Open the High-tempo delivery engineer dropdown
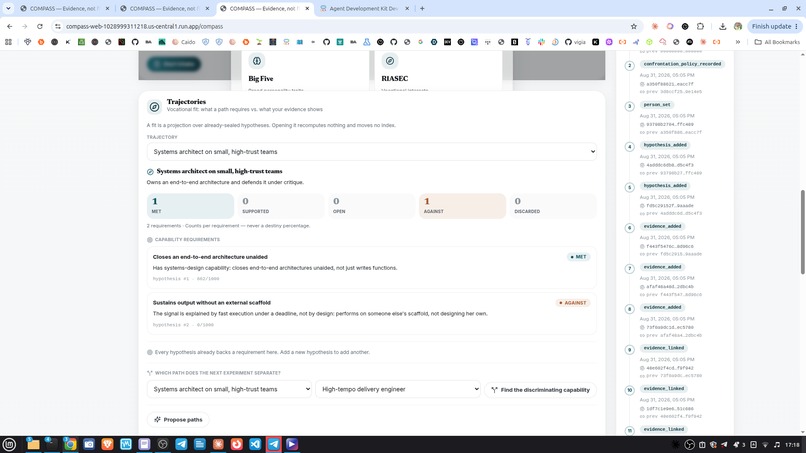 [x=398, y=389]
